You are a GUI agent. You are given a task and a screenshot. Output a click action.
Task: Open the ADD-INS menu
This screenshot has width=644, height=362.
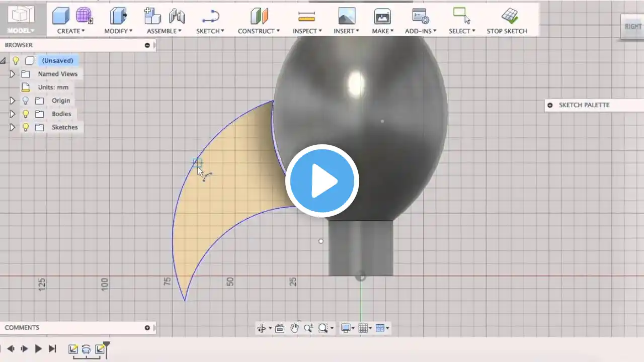(x=421, y=31)
